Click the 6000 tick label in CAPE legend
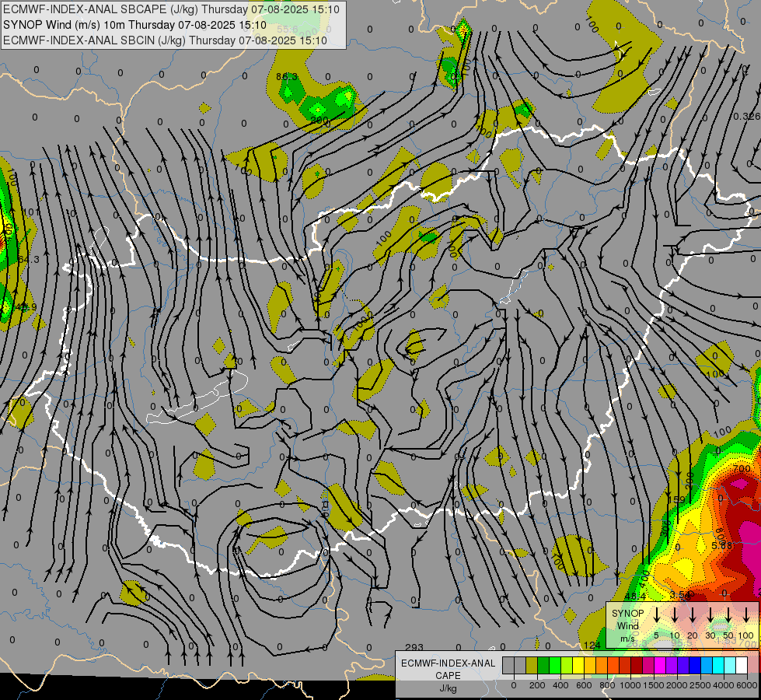 pos(747,685)
